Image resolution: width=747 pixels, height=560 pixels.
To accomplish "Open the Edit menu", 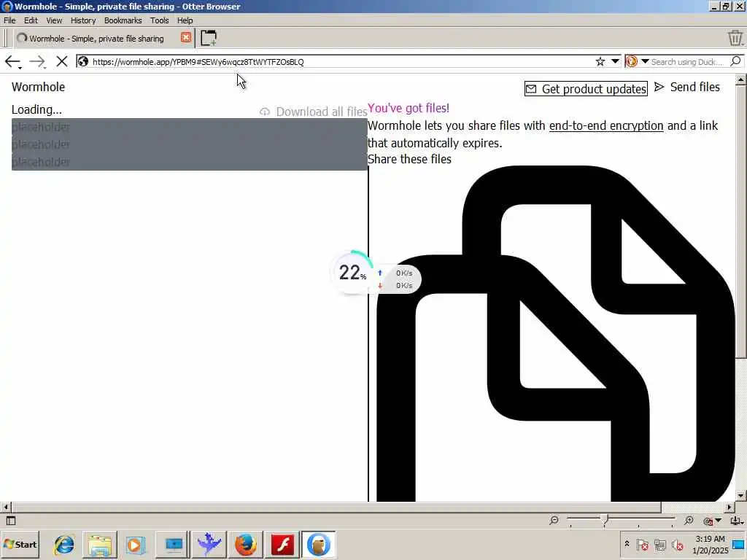I will pos(31,20).
